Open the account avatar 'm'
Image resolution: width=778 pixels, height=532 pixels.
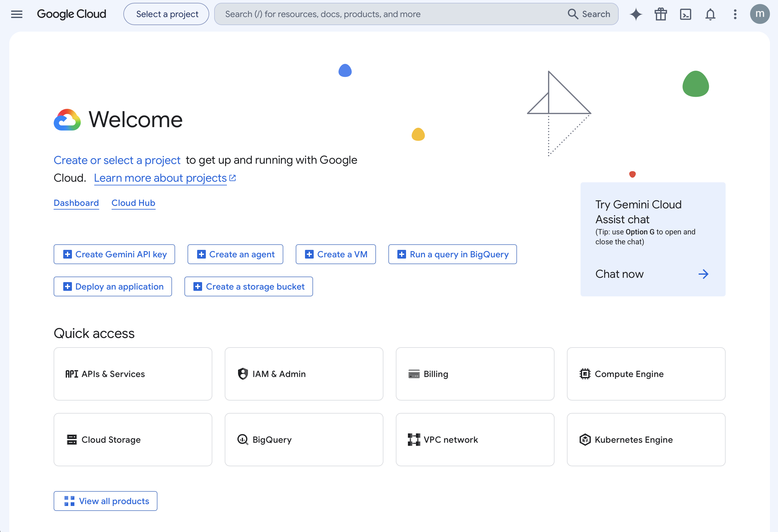coord(760,14)
